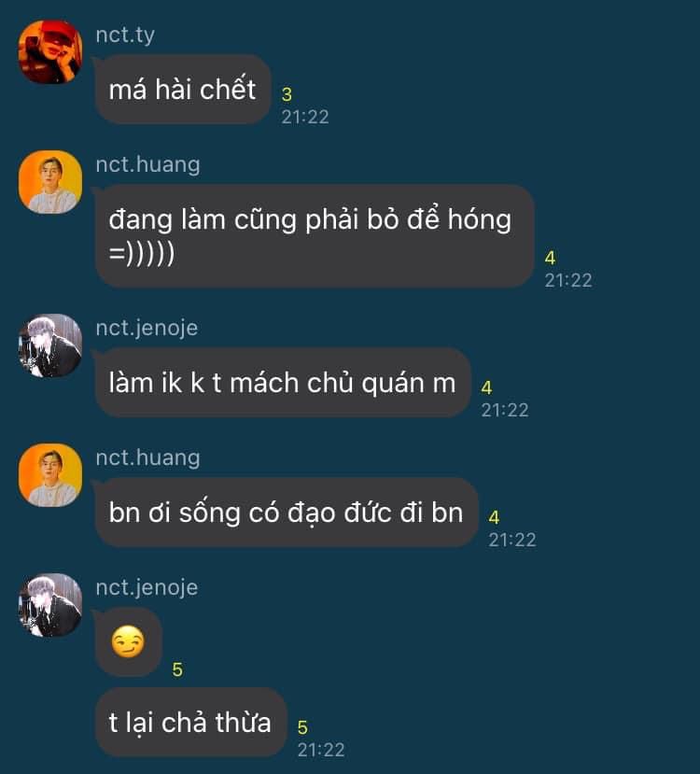700x774 pixels.
Task: Tap nct.jenoje's avatar beside smirk emoji message
Action: click(x=50, y=605)
